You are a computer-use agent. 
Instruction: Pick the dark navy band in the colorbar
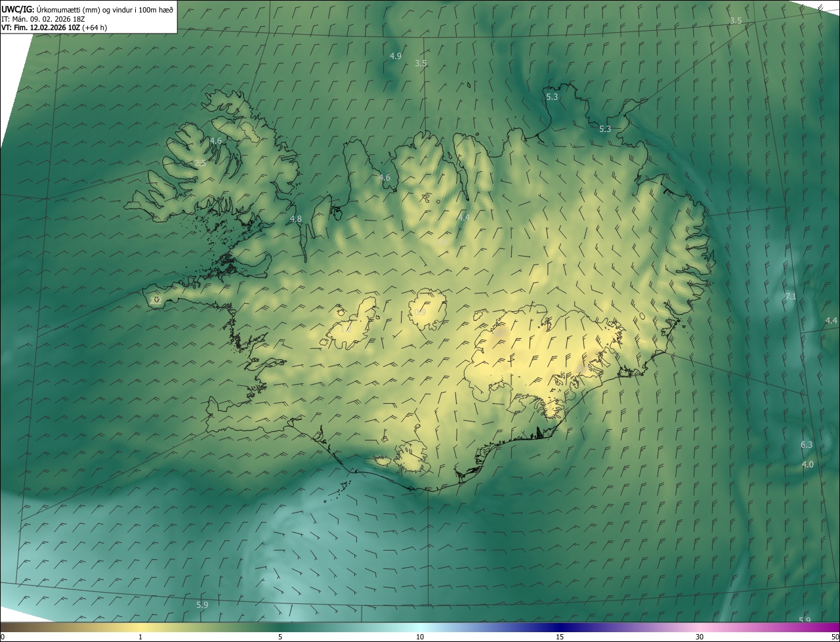(560, 627)
